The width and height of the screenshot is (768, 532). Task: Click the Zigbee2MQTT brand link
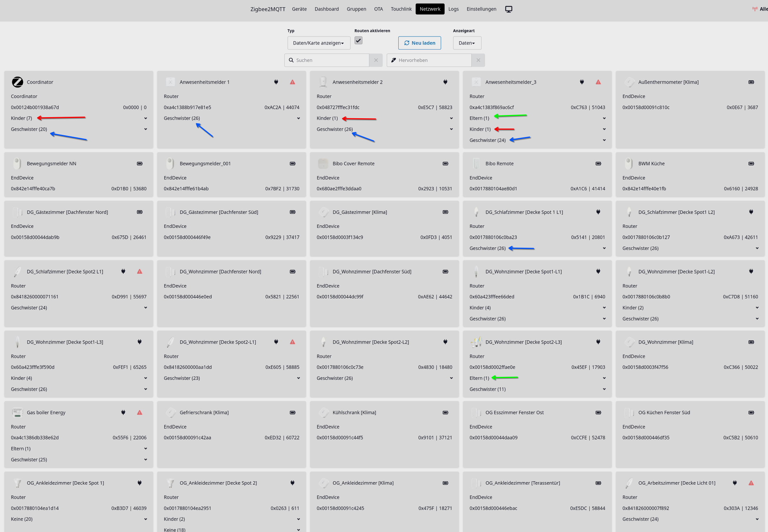point(268,9)
